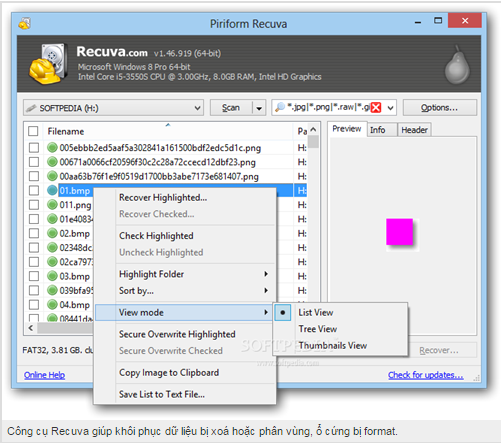Screen dimensions: 501x443
Task: Check the box for 00671a00 png file
Action: click(x=34, y=162)
